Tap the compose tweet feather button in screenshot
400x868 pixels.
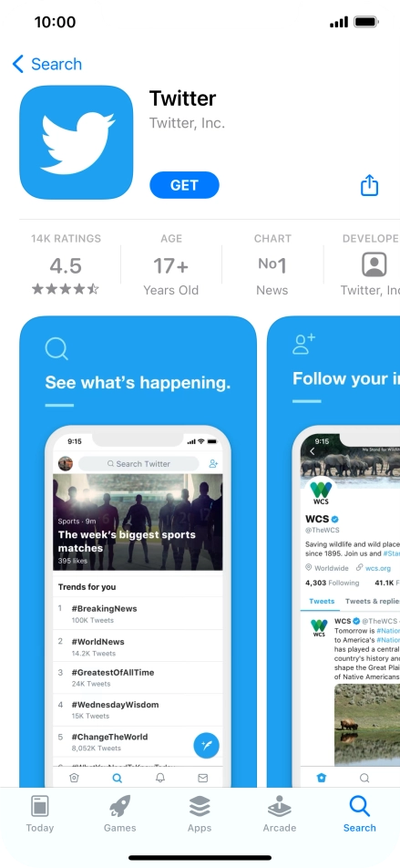click(x=206, y=745)
